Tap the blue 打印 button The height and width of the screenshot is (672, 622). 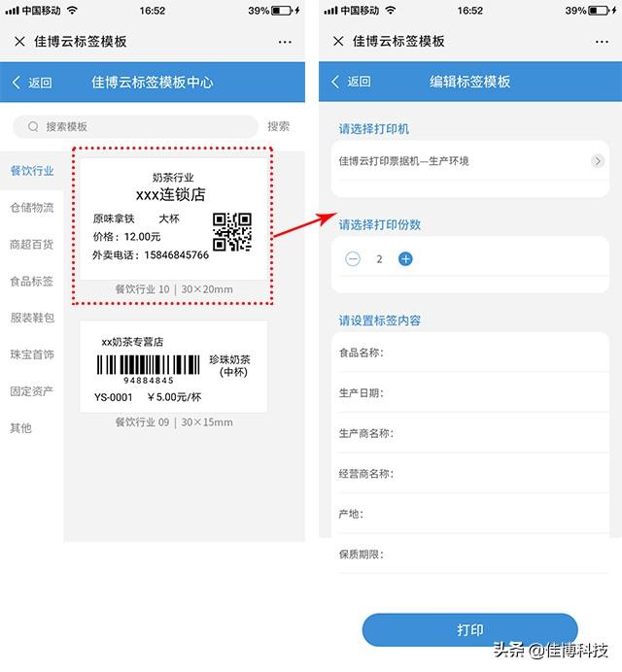click(469, 630)
